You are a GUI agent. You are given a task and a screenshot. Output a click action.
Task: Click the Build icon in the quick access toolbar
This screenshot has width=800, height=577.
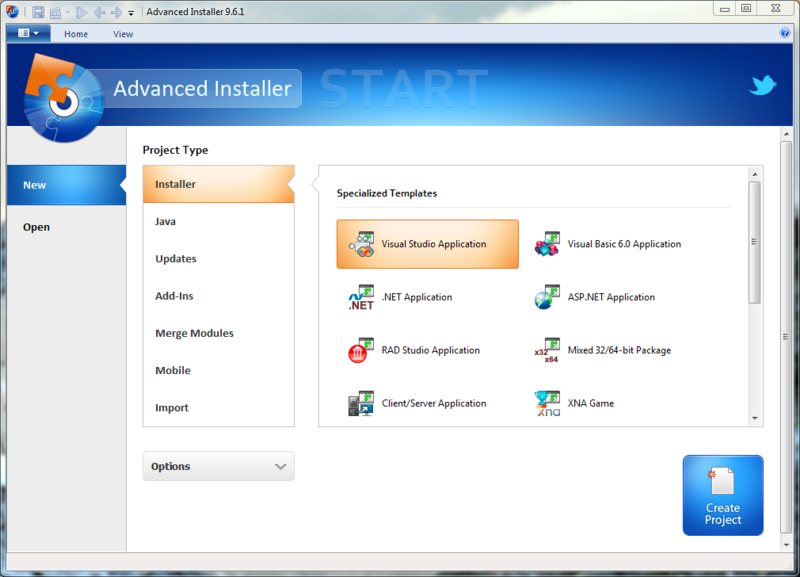tap(55, 12)
